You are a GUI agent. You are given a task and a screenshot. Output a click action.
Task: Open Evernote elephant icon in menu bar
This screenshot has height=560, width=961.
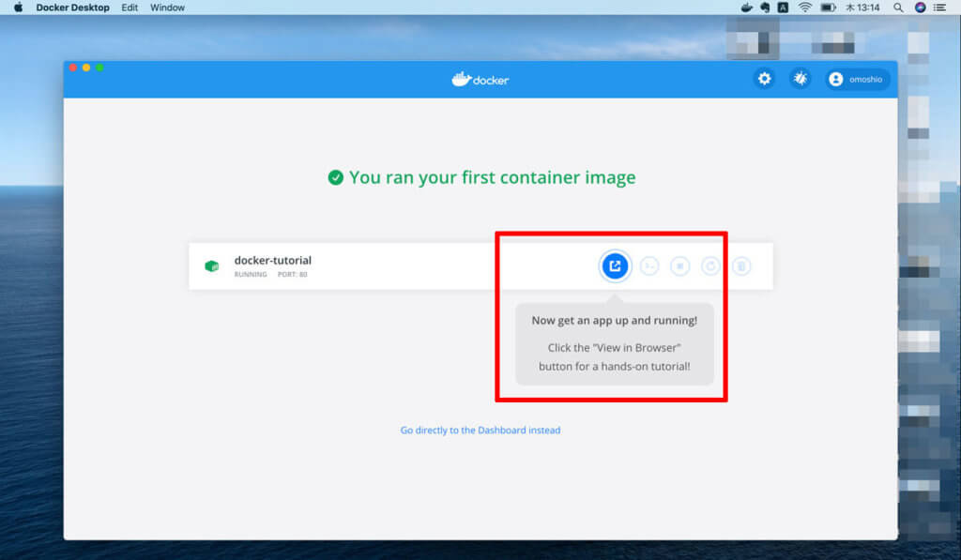coord(766,8)
